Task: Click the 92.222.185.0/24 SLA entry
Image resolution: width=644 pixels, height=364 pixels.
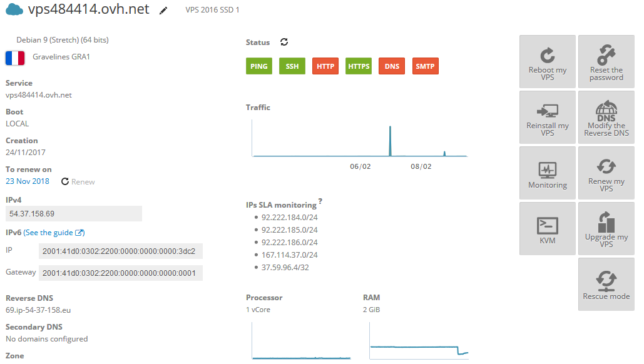Action: coord(290,230)
